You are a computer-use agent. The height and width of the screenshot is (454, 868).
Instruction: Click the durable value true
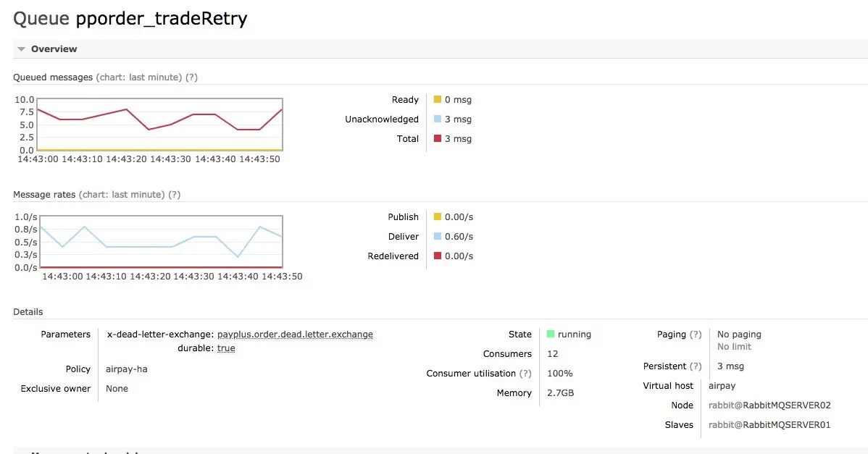226,348
